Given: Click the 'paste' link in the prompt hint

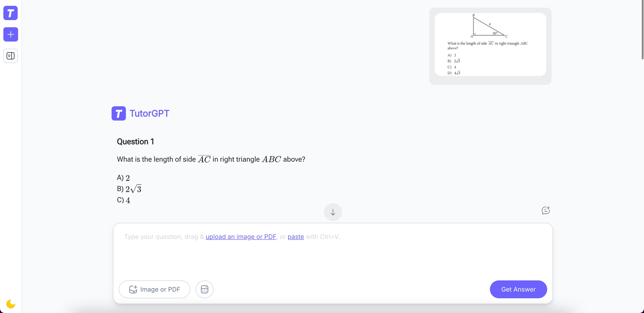Looking at the screenshot, I should pos(296,237).
